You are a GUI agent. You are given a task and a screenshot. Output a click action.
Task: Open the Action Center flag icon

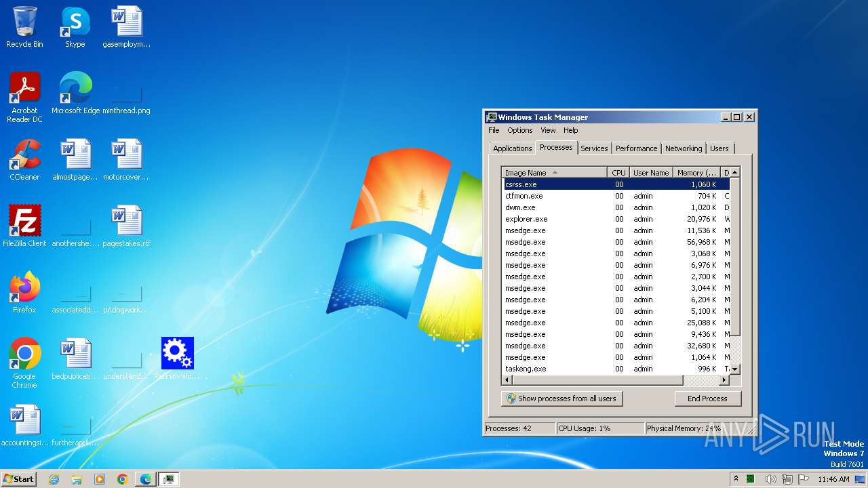804,479
